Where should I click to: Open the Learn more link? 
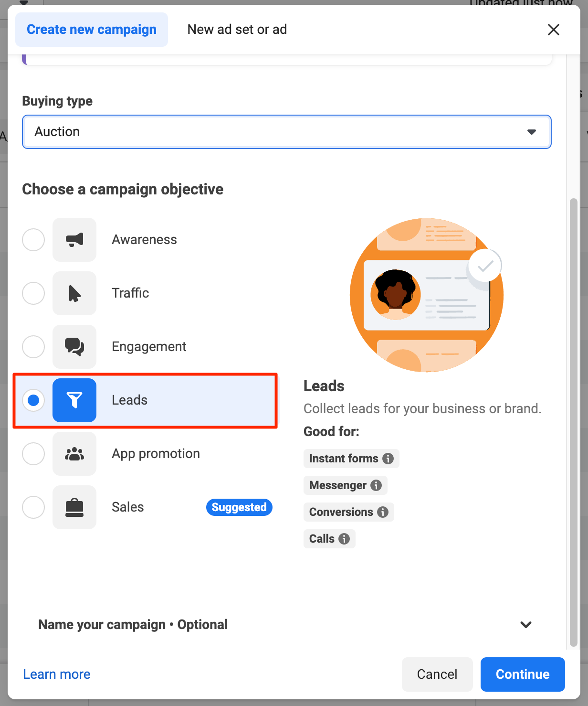(x=56, y=674)
